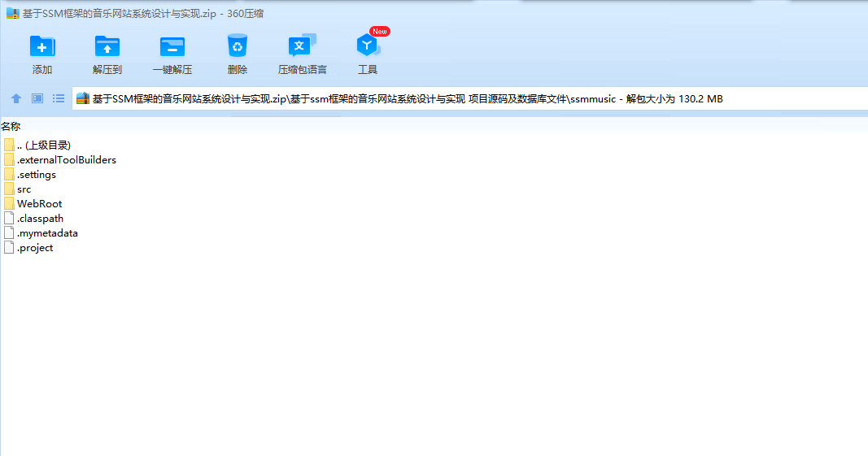The image size is (868, 456).
Task: Click the file icon beside .classpath
Action: pyautogui.click(x=9, y=219)
